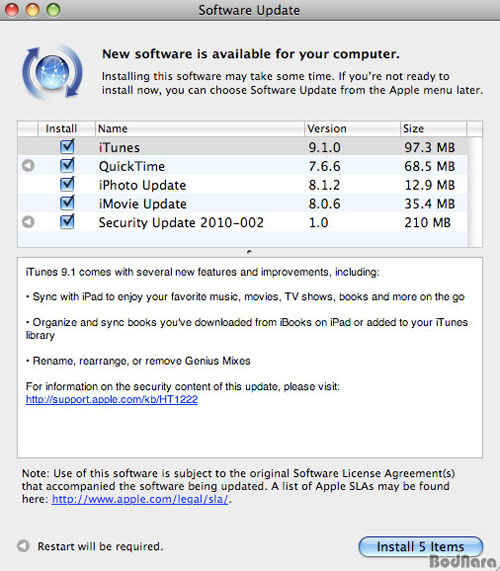This screenshot has height=571, width=500.
Task: Select the iTunes row name
Action: (x=119, y=147)
